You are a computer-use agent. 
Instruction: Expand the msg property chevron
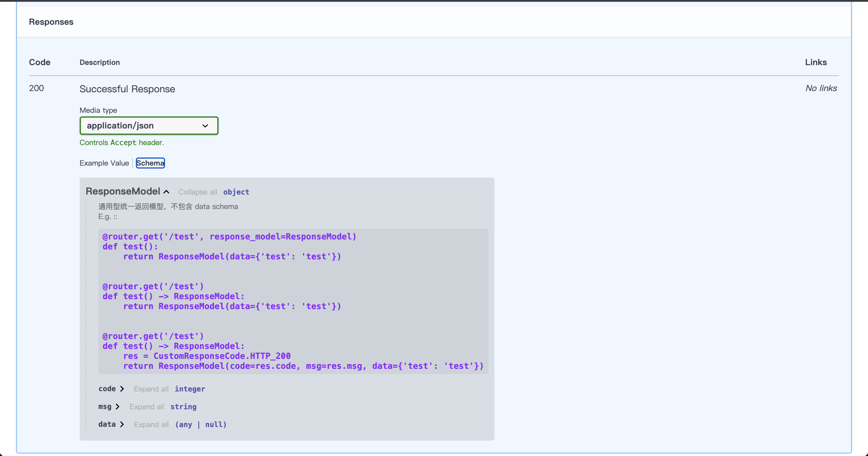click(118, 407)
